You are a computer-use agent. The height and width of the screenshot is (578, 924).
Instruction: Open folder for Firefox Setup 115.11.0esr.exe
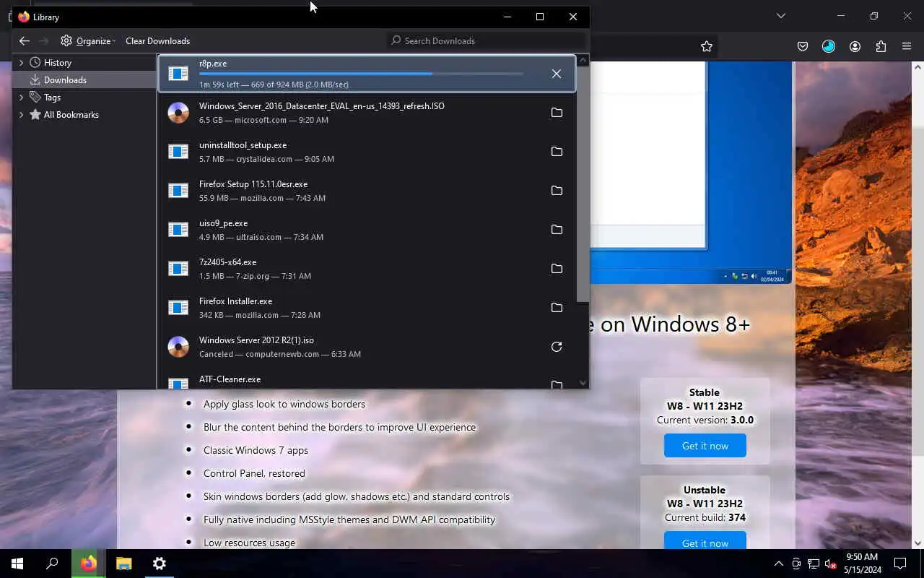(557, 191)
